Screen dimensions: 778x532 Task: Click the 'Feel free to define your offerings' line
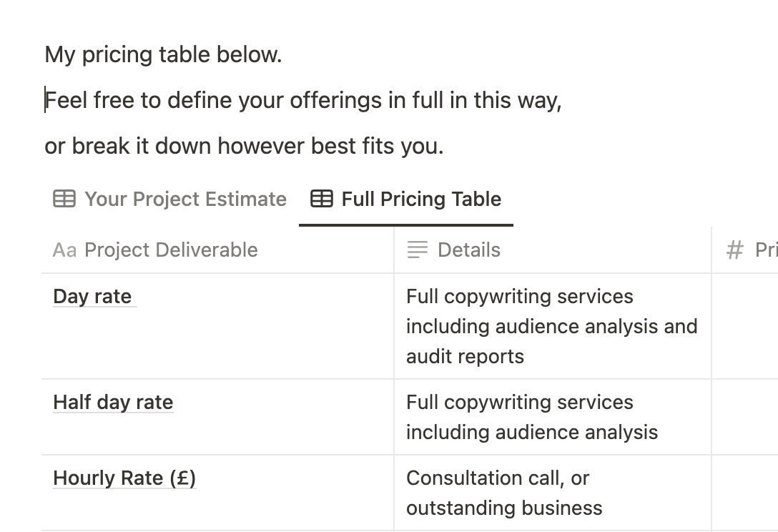303,100
